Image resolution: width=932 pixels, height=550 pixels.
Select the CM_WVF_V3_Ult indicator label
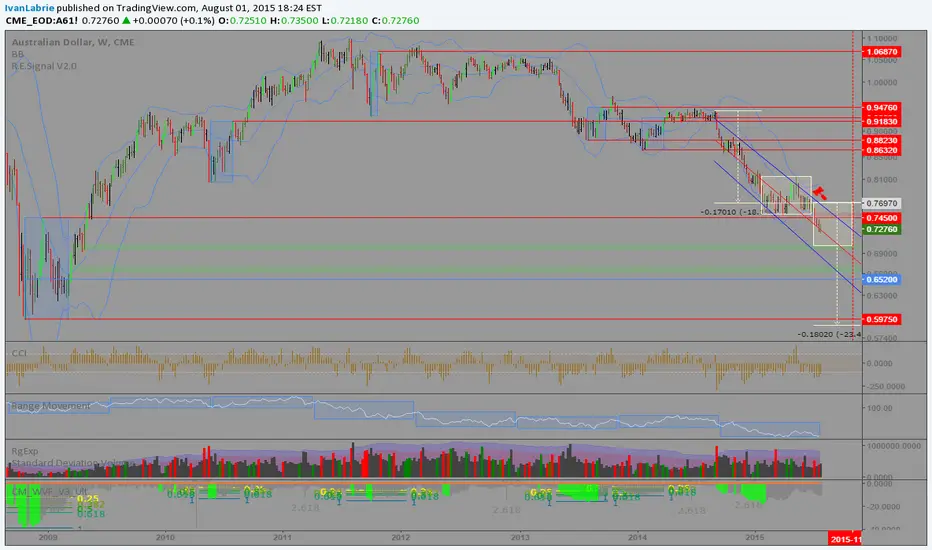49,492
